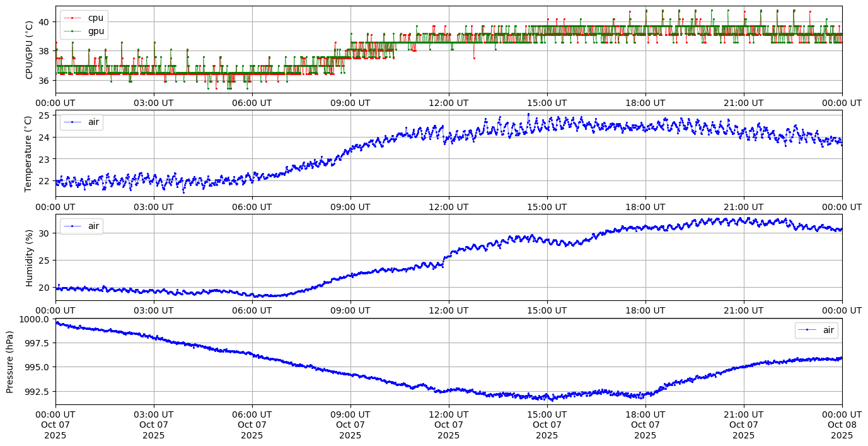The image size is (868, 446).
Task: Select the air legend in Pressure plot
Action: [816, 330]
